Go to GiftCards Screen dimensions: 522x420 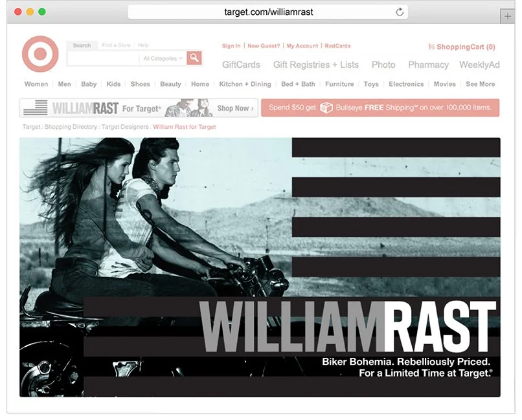point(241,65)
